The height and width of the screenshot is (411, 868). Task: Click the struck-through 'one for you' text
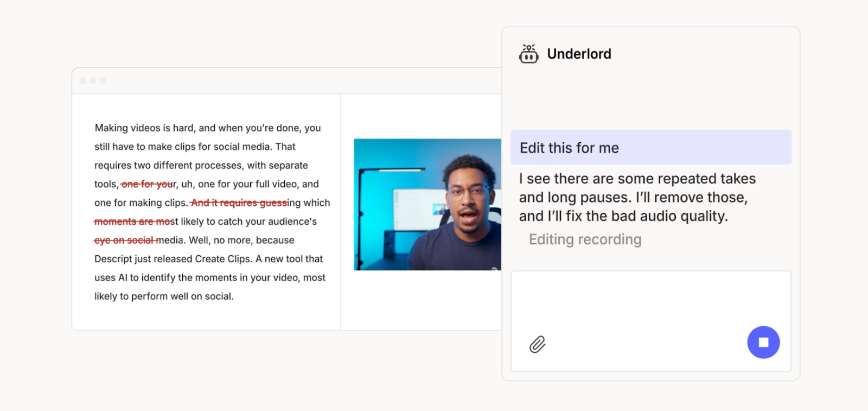pyautogui.click(x=146, y=184)
